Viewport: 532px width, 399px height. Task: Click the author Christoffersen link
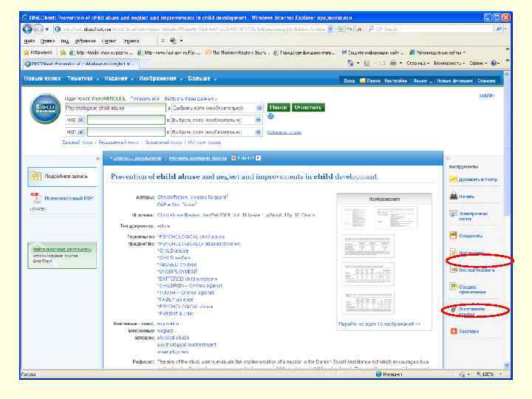192,197
